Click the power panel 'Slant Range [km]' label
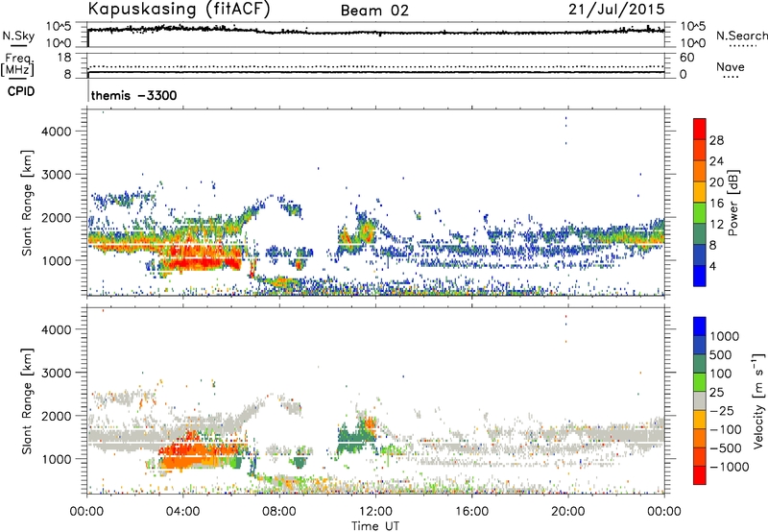 coord(27,203)
